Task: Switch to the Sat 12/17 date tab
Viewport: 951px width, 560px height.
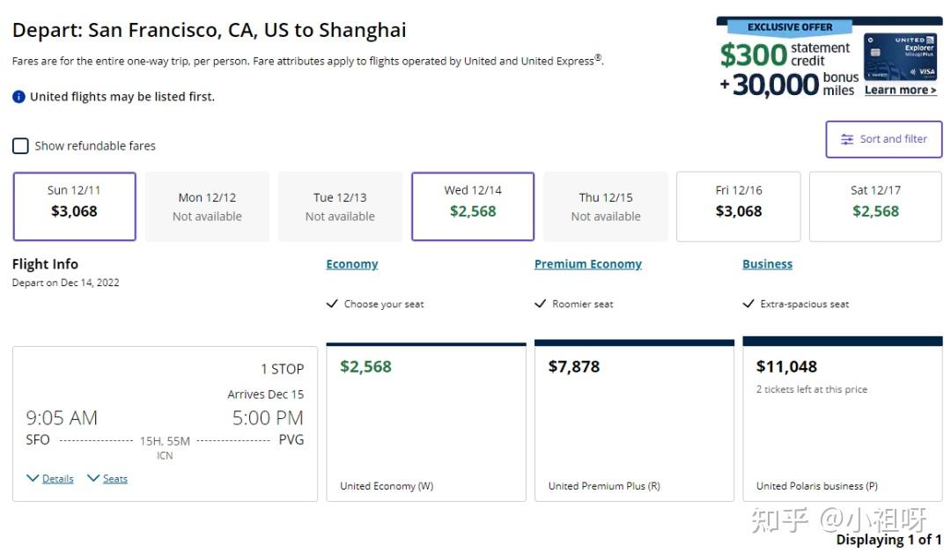Action: pyautogui.click(x=875, y=206)
